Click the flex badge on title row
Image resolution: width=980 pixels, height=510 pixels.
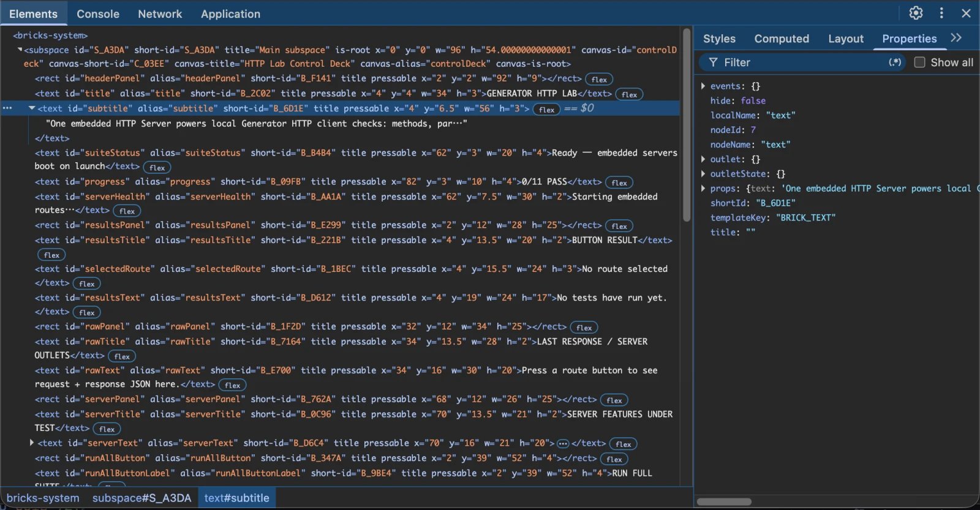[x=629, y=94]
